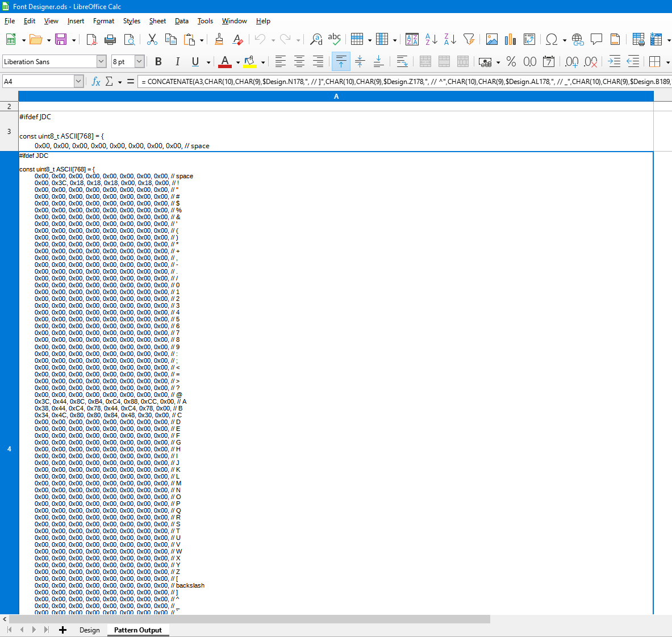Open Find & Replace

pyautogui.click(x=316, y=40)
